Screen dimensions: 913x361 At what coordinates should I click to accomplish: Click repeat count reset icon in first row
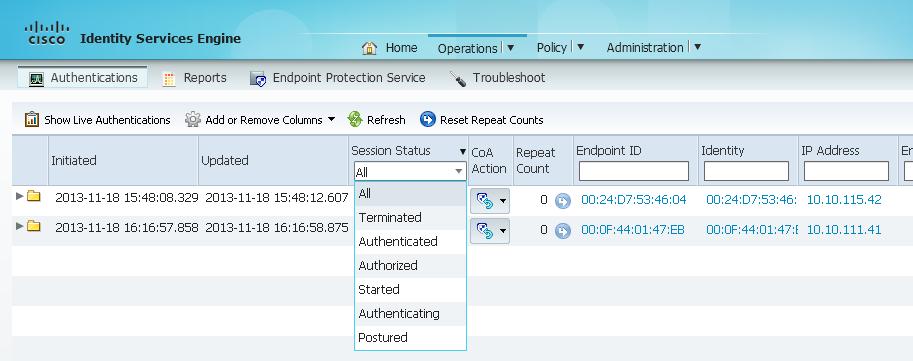(562, 200)
